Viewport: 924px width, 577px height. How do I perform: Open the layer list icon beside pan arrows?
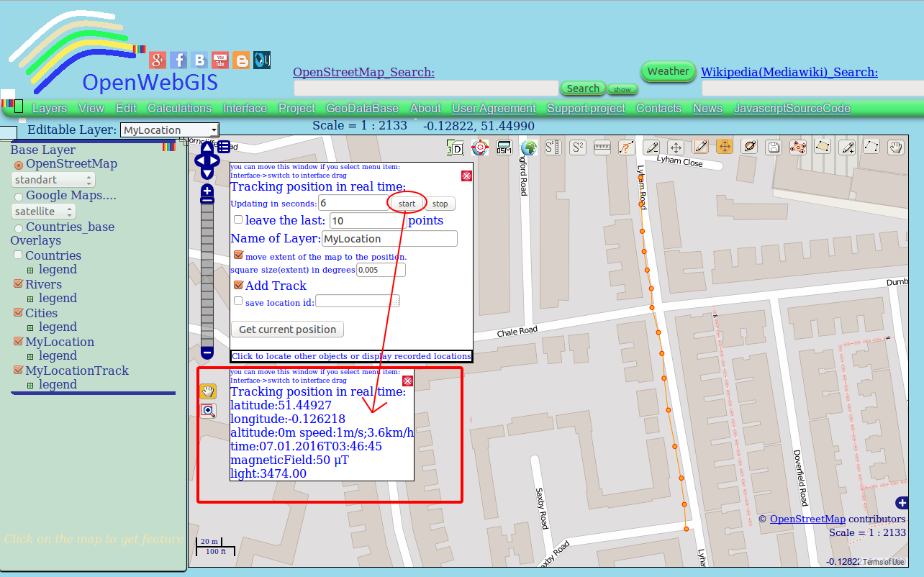pos(224,146)
